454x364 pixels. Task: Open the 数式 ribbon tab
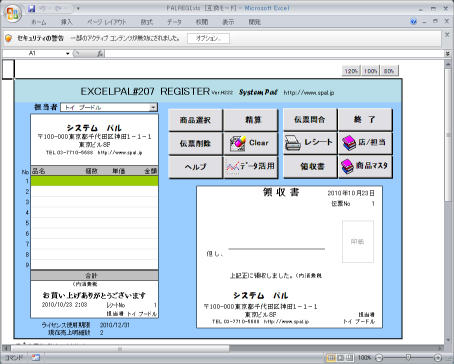tap(146, 22)
